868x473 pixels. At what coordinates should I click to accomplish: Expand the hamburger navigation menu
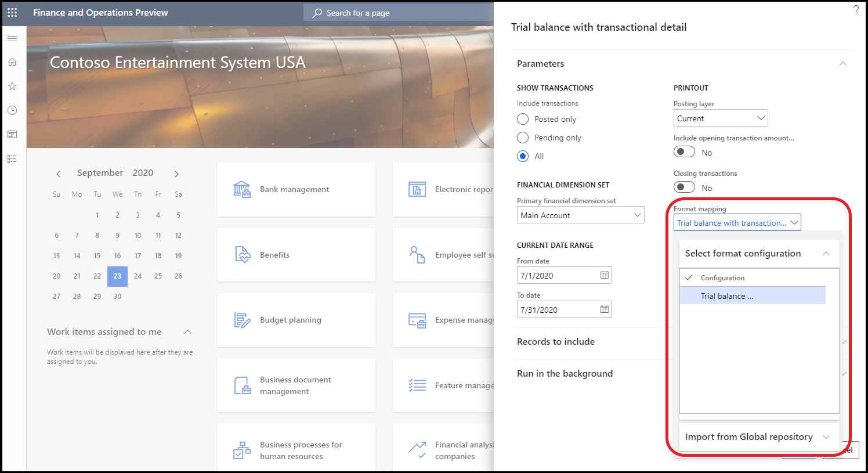click(12, 38)
